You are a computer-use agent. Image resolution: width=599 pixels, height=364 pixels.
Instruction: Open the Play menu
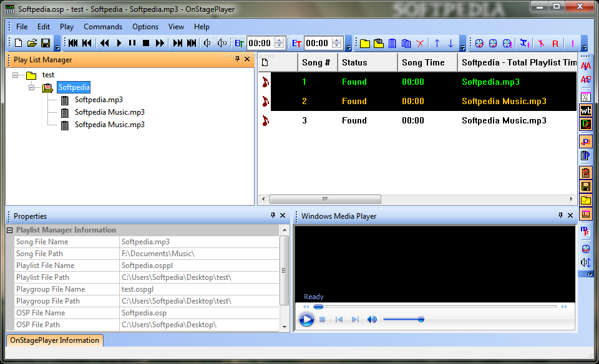click(67, 27)
